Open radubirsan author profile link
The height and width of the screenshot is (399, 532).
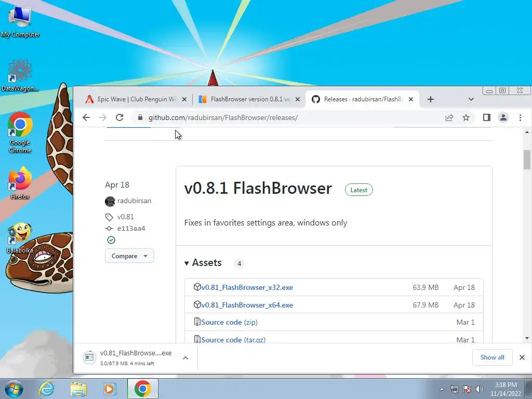[134, 201]
